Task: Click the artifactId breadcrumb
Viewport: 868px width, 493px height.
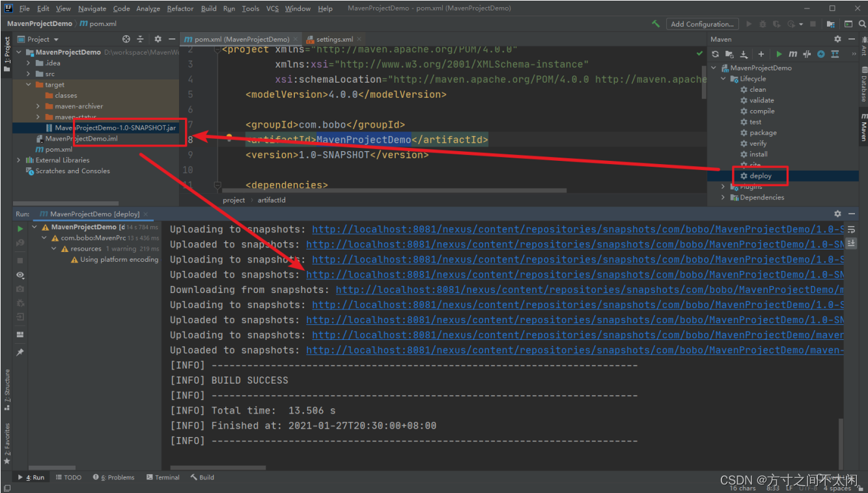Action: [x=272, y=200]
